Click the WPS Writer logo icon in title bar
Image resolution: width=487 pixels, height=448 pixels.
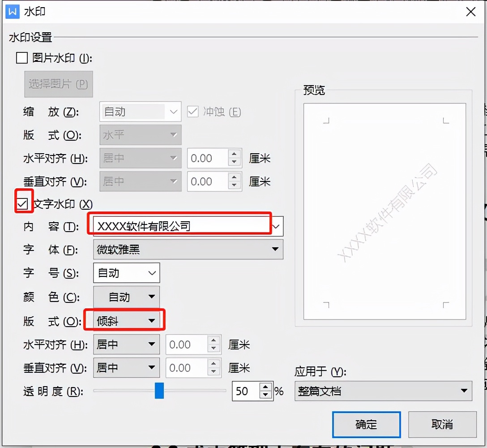(13, 12)
